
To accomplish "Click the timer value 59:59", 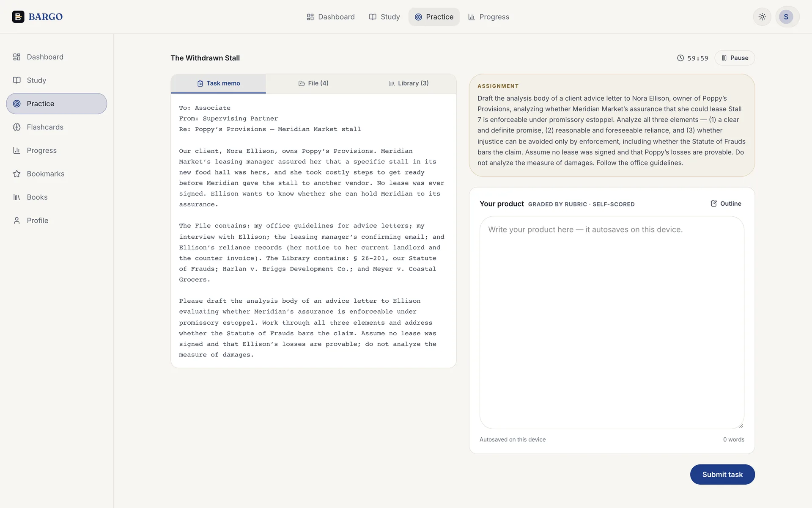I will point(698,58).
